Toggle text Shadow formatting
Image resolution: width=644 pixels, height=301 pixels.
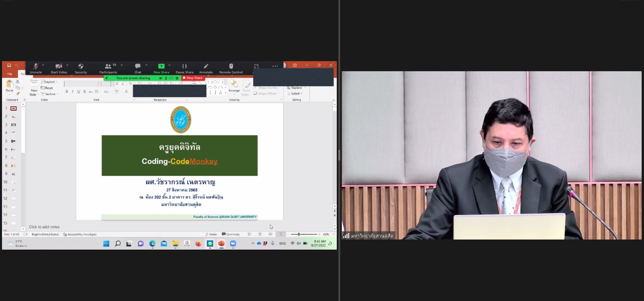[x=85, y=92]
